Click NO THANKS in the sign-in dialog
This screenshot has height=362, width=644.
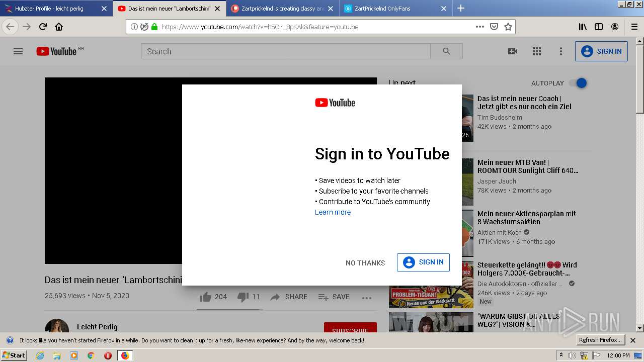point(365,263)
